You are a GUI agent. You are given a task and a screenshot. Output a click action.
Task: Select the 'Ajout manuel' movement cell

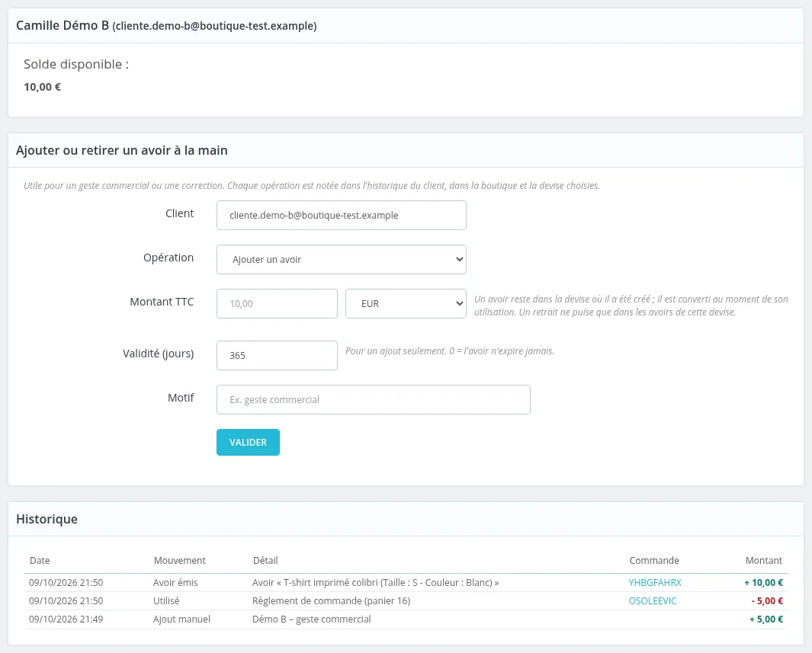(x=181, y=619)
